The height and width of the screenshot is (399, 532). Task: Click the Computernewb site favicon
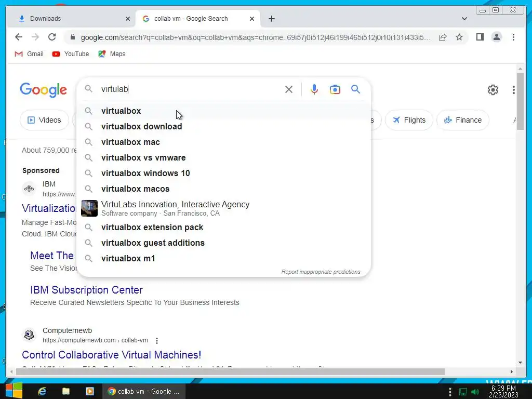click(29, 335)
